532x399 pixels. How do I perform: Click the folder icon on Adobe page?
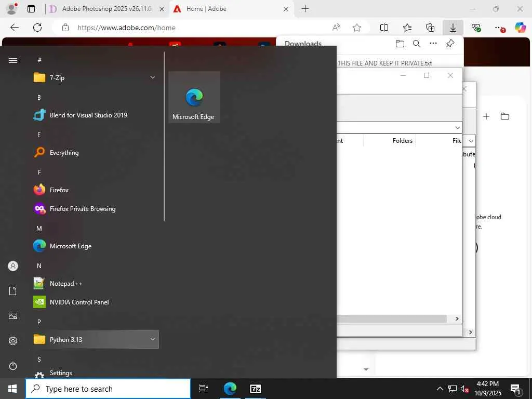pos(505,116)
